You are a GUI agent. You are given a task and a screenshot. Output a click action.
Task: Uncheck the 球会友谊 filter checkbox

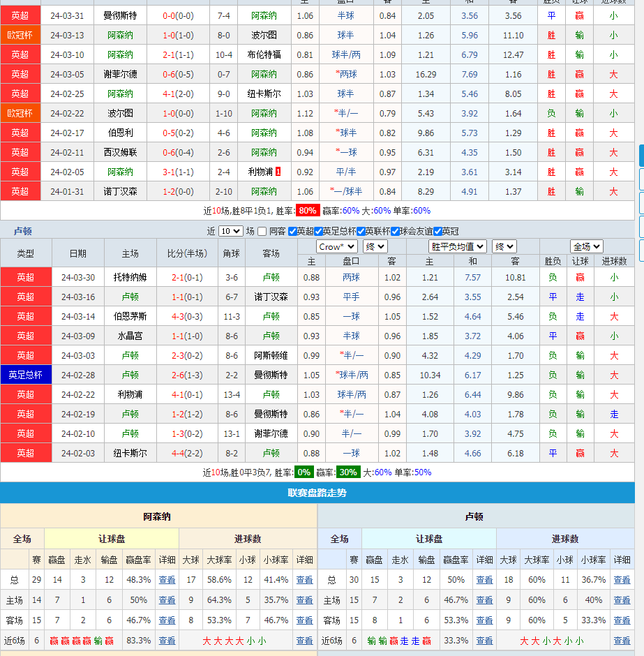pyautogui.click(x=396, y=232)
